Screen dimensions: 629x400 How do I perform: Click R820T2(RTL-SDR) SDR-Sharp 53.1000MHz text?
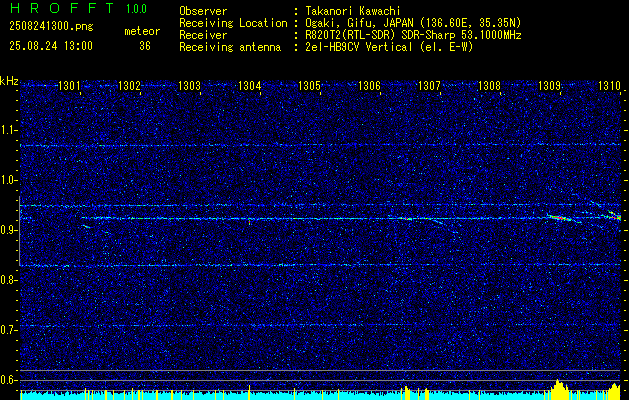pos(413,35)
